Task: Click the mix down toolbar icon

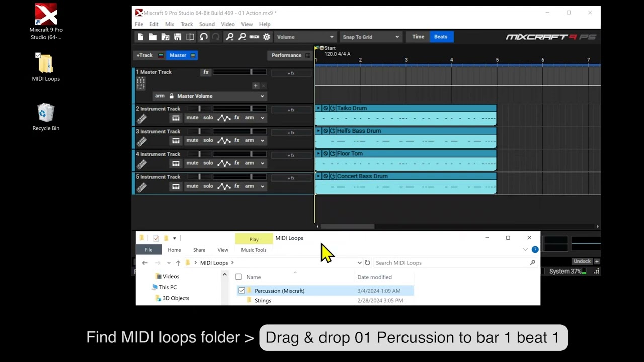Action: point(190,37)
